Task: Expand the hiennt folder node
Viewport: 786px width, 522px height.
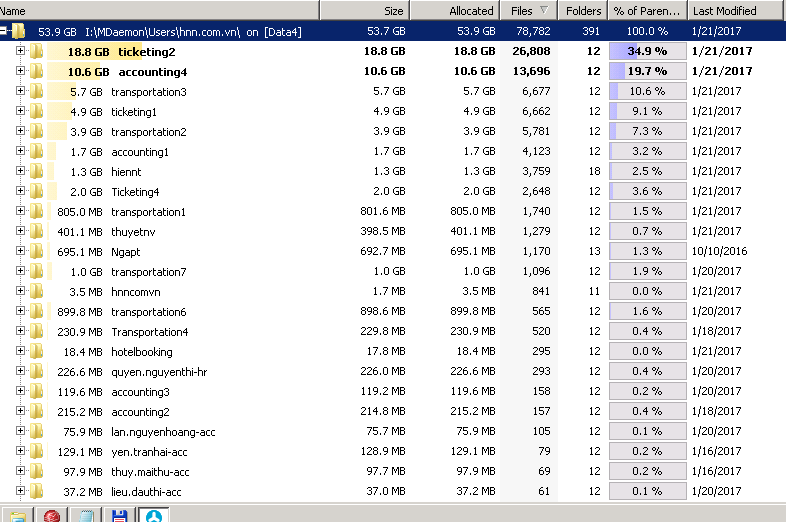Action: coord(20,170)
